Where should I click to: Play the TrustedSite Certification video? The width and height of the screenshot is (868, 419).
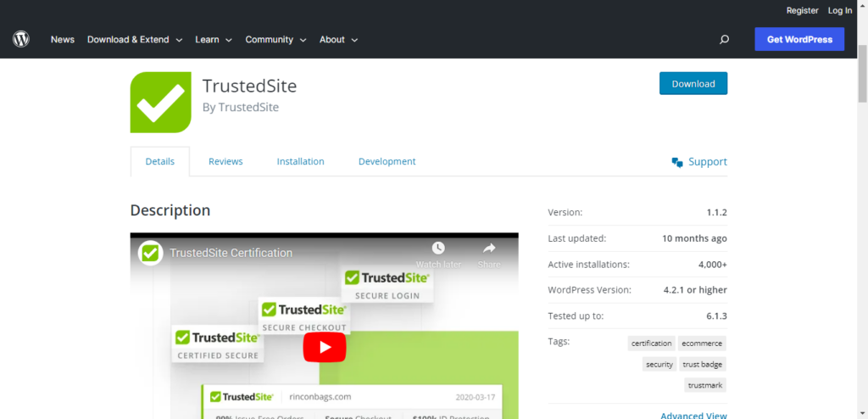(325, 348)
